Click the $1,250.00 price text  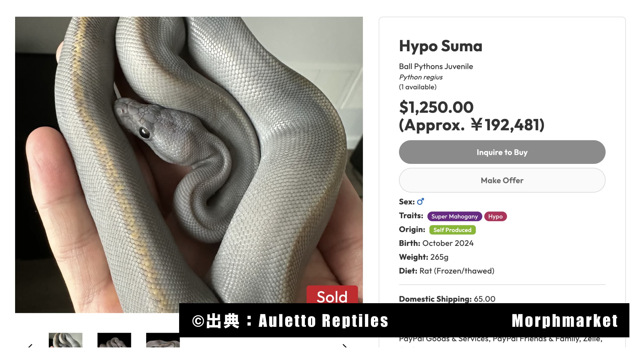[x=436, y=107]
